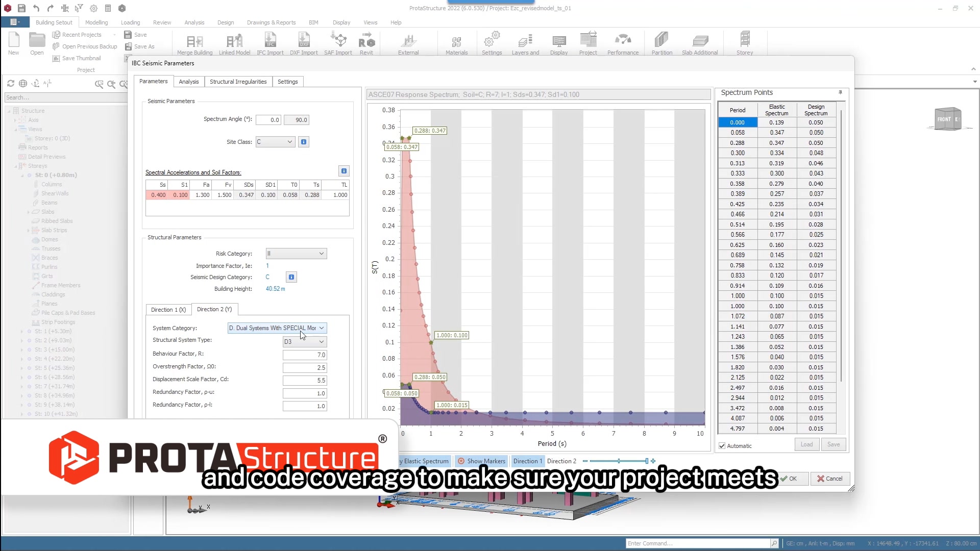Open the Storey editor icon
The image size is (980, 551).
point(745,43)
